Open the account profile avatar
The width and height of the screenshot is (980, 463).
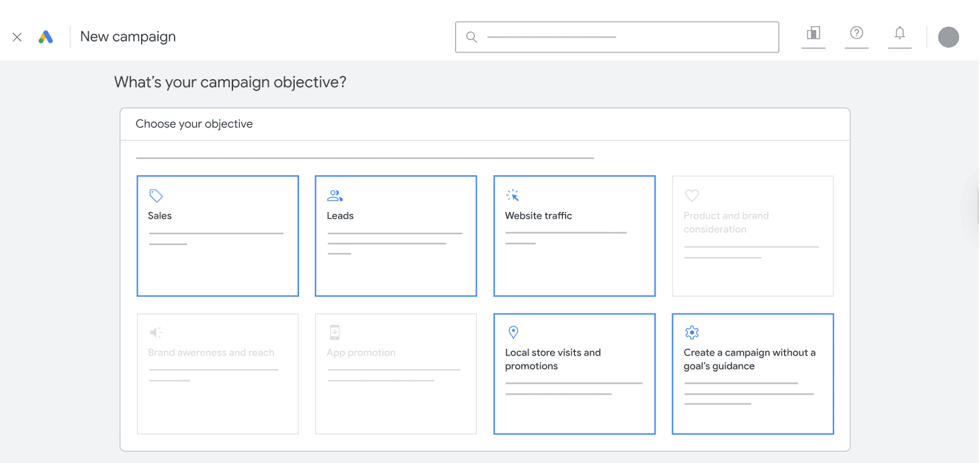(x=948, y=38)
